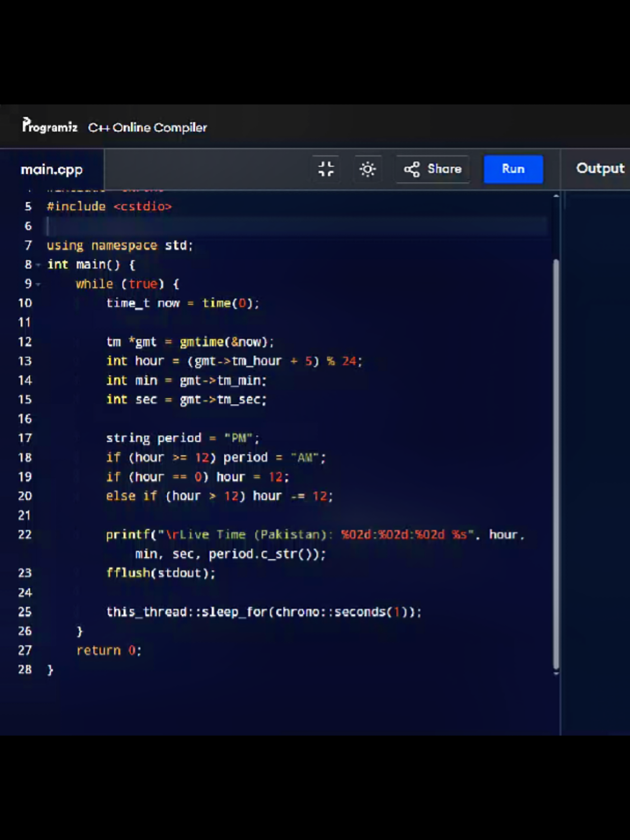The height and width of the screenshot is (840, 630).
Task: Select the Output panel tab
Action: (600, 168)
